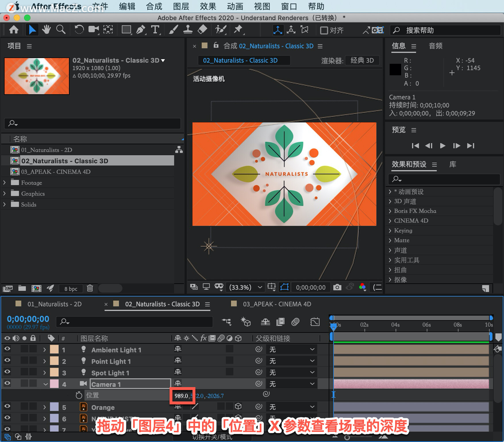The image size is (504, 442).
Task: Select the Rectangle shape tool
Action: 126,30
